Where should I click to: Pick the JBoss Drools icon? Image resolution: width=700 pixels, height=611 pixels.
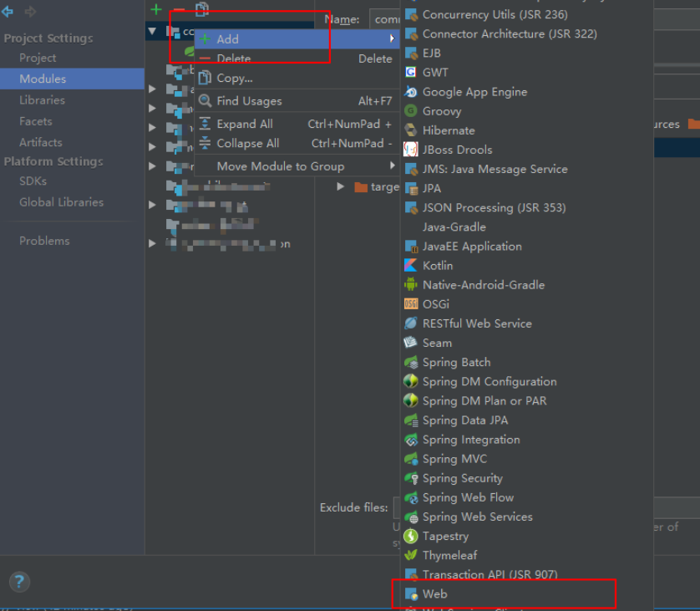[411, 149]
